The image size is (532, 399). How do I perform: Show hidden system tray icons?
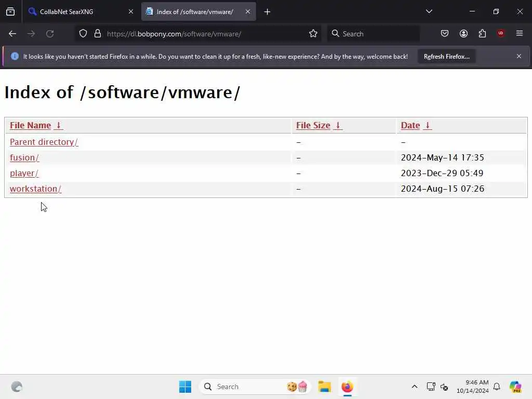pos(414,387)
